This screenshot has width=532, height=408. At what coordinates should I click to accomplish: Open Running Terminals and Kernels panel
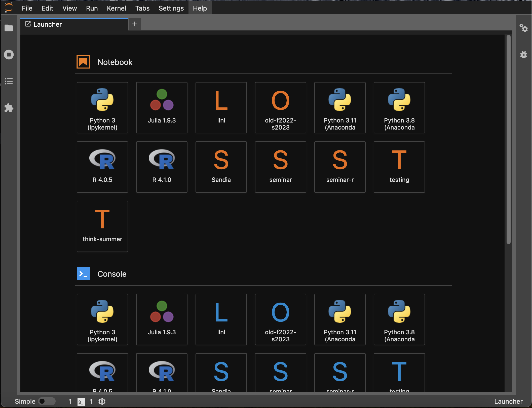coord(9,55)
